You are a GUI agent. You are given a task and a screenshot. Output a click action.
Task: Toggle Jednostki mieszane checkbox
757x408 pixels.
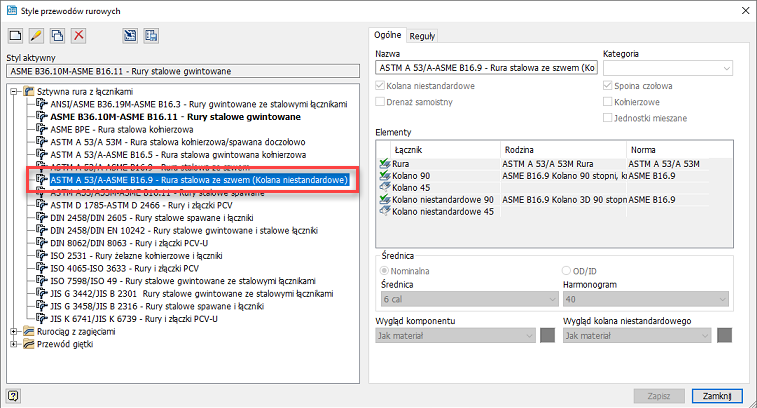click(608, 117)
